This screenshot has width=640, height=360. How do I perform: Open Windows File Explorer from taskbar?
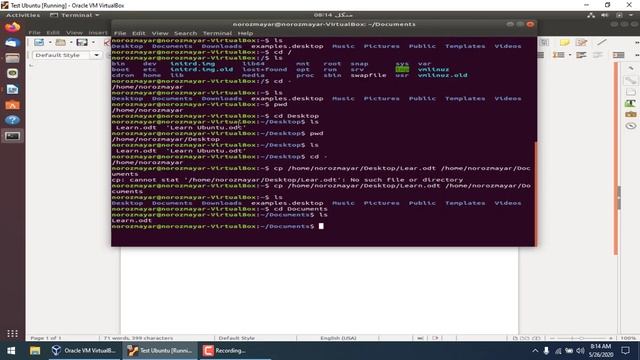(x=35, y=351)
